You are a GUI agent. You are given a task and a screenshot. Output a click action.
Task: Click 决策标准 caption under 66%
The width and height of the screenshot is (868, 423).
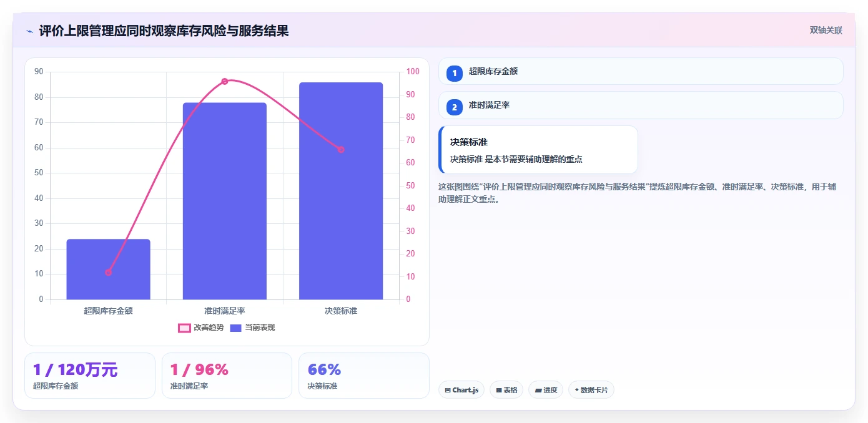pos(322,386)
